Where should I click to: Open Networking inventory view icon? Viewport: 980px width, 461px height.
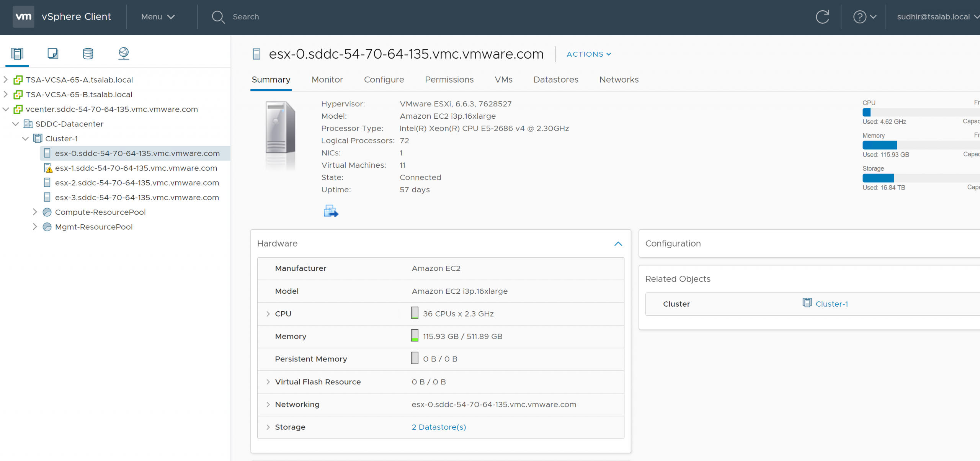click(123, 54)
